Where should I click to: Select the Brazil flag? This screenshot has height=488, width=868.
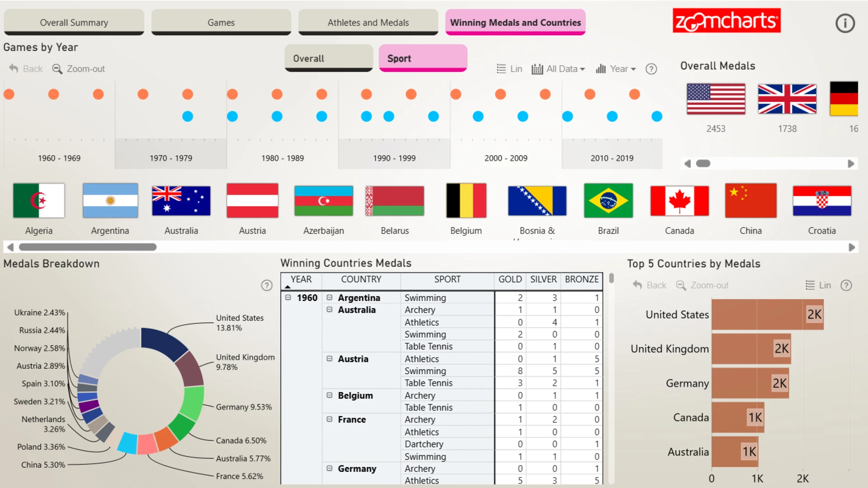point(608,201)
